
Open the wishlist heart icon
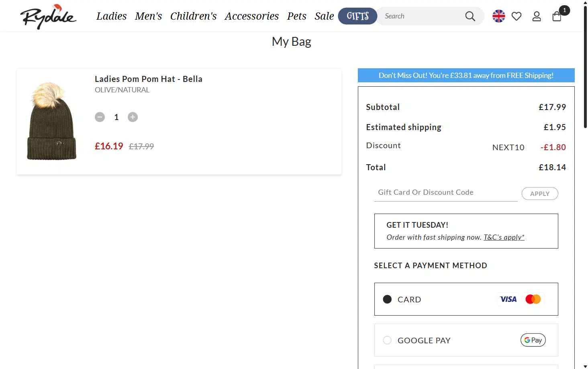click(517, 16)
